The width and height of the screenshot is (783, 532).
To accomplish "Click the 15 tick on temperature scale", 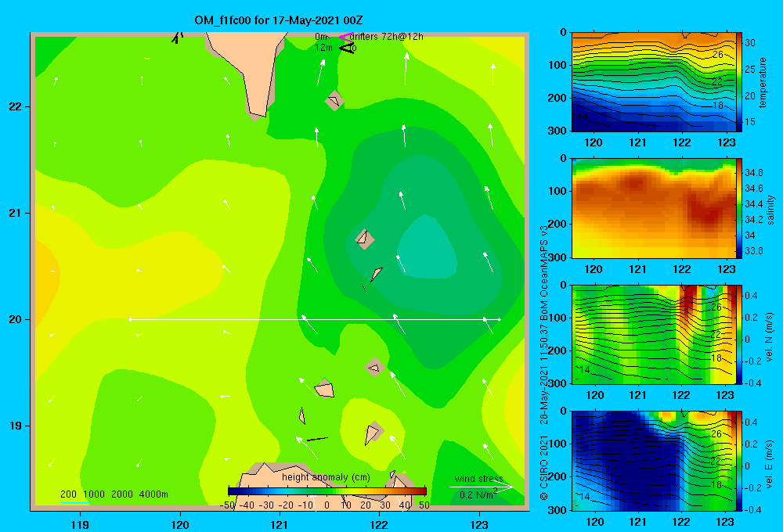I will coord(750,122).
